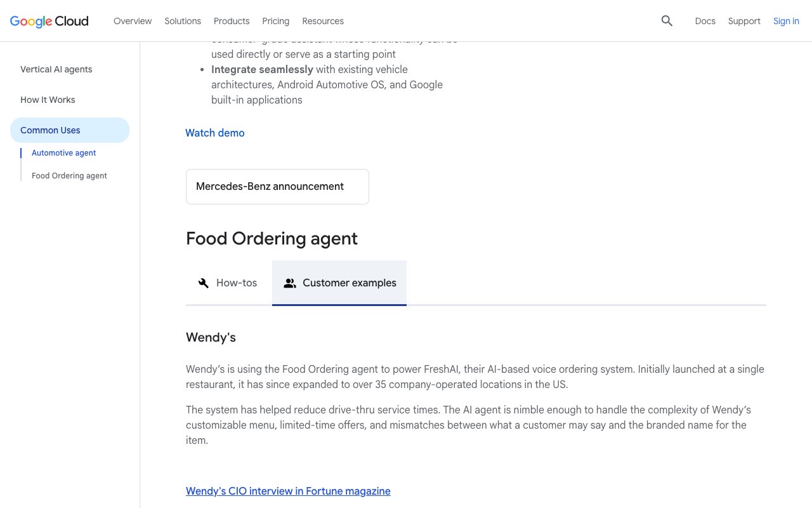Open the Overview menu
The width and height of the screenshot is (812, 508).
133,21
